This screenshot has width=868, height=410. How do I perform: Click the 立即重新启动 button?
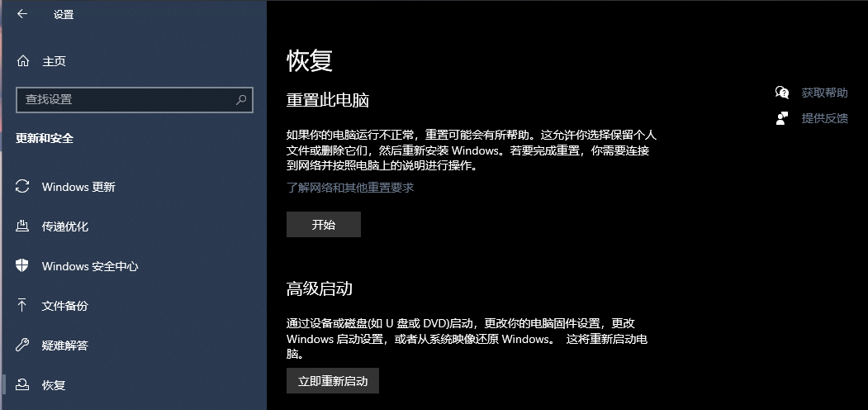coord(333,380)
